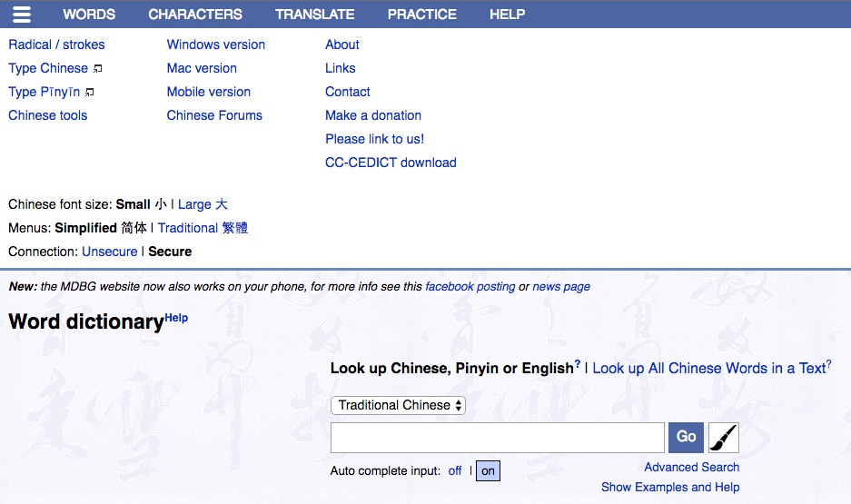Click the icon beside Type Pīnyīn
Screen dimensions: 851x504
click(x=90, y=93)
